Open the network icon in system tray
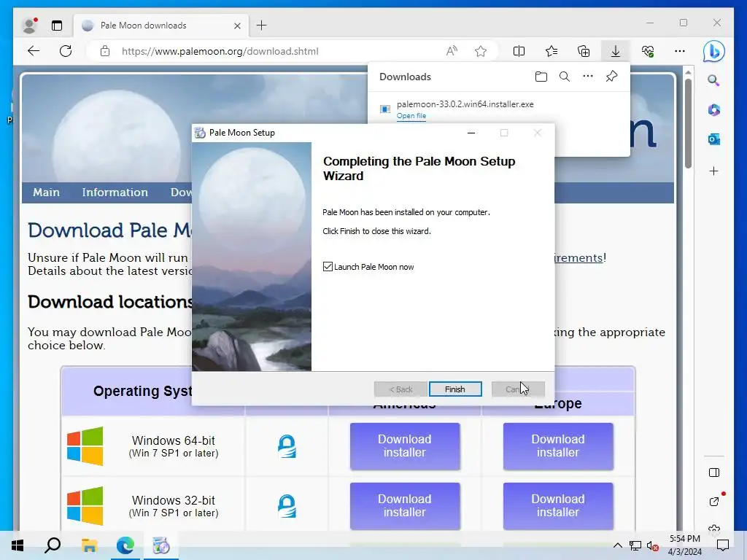Viewport: 747px width, 560px height. click(635, 545)
